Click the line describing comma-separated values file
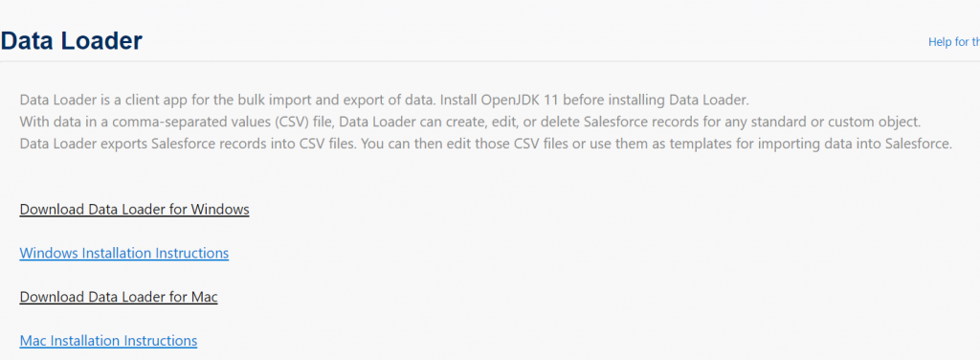Image resolution: width=980 pixels, height=360 pixels. [471, 122]
